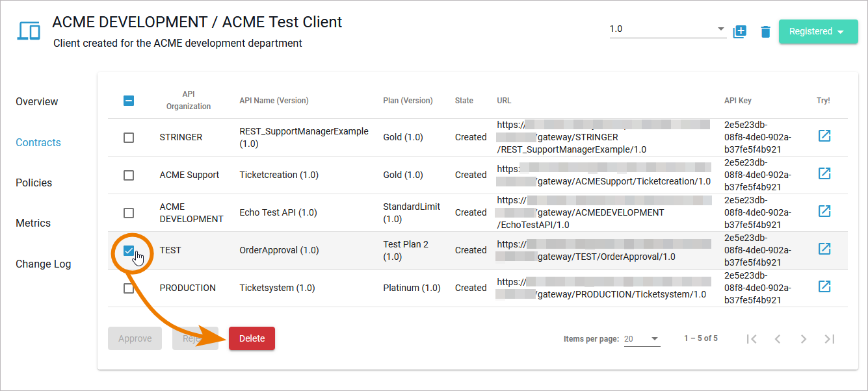Expand the Registered status dropdown
Image resolution: width=868 pixels, height=391 pixels.
818,32
